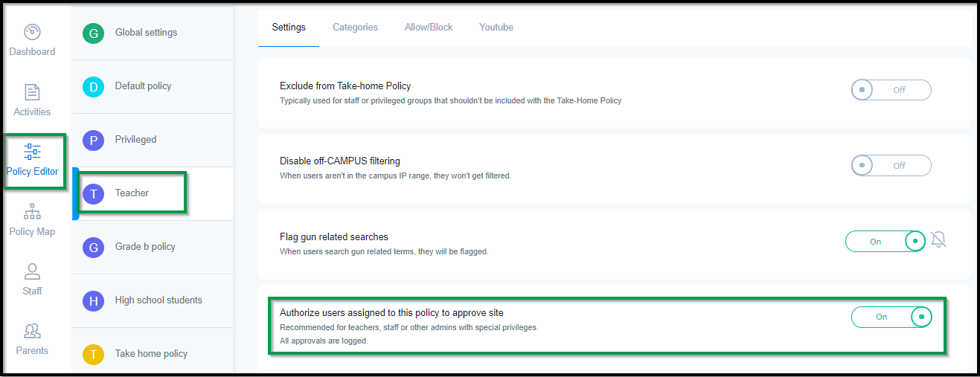The image size is (980, 377).
Task: Click the Policy Editor label in sidebar
Action: coord(32,172)
